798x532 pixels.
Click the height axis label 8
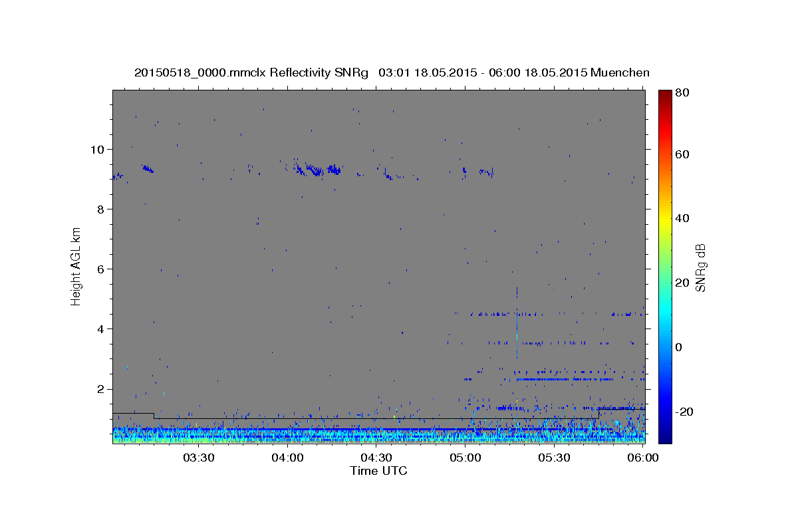100,209
